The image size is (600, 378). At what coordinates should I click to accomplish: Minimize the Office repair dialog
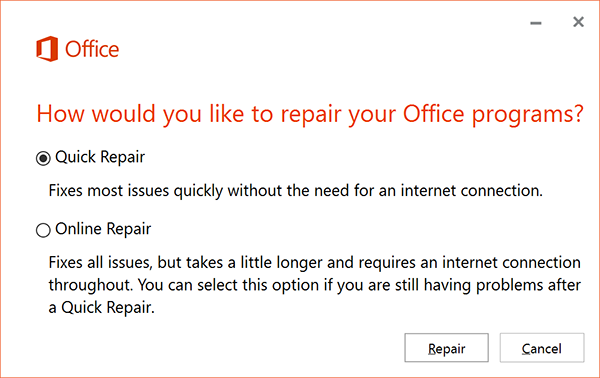[x=536, y=23]
